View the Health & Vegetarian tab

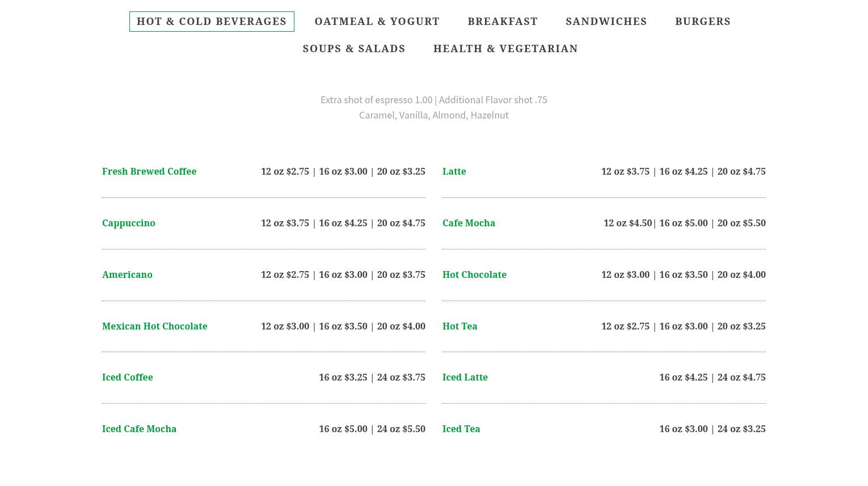(x=505, y=49)
